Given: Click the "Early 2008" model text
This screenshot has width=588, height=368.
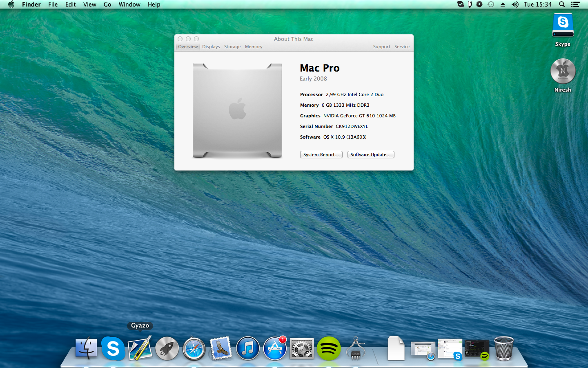Looking at the screenshot, I should tap(313, 79).
